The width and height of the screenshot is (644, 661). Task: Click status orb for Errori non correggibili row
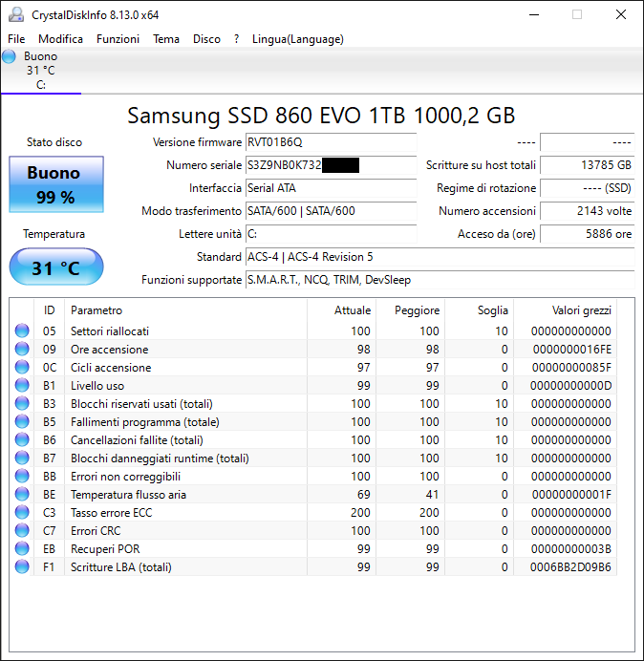click(22, 476)
